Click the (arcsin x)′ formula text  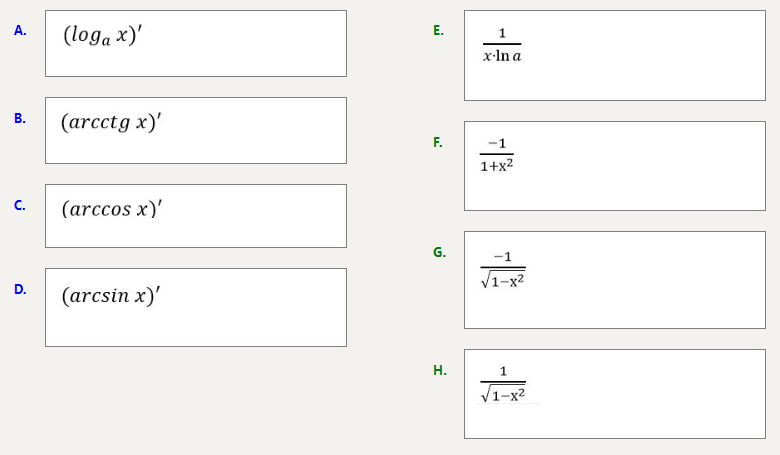(111, 296)
